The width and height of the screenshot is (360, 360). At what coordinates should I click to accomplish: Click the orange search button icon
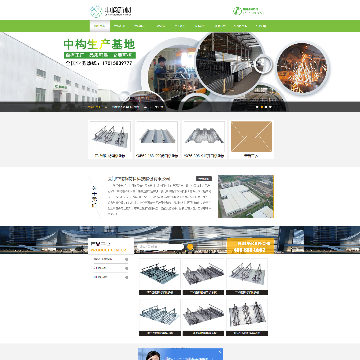[x=189, y=247]
